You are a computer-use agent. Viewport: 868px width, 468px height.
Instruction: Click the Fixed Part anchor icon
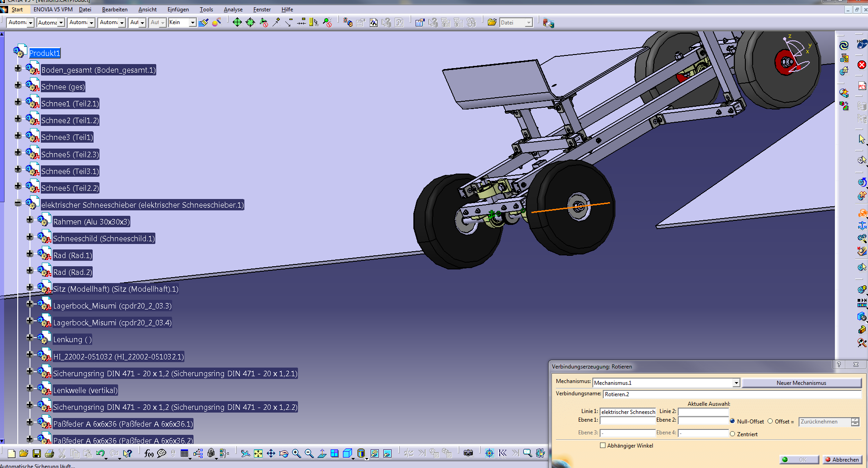click(x=862, y=226)
